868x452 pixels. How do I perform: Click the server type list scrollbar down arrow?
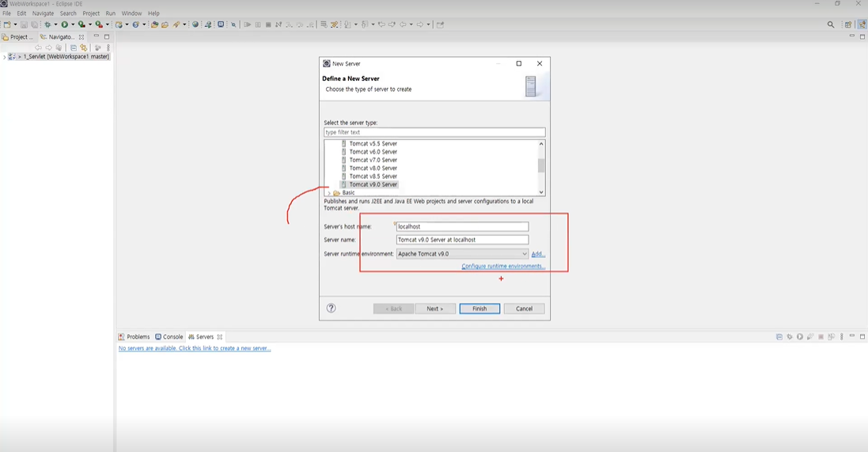[x=541, y=192]
